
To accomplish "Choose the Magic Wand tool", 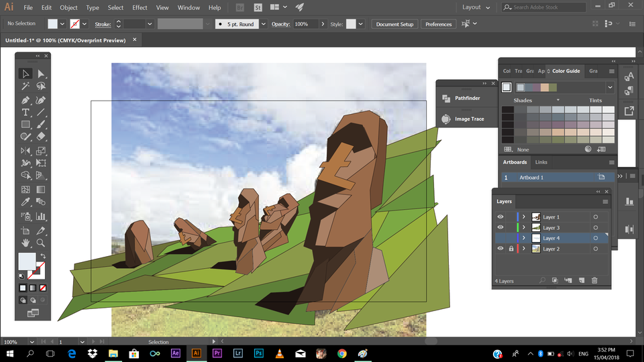I will (25, 86).
